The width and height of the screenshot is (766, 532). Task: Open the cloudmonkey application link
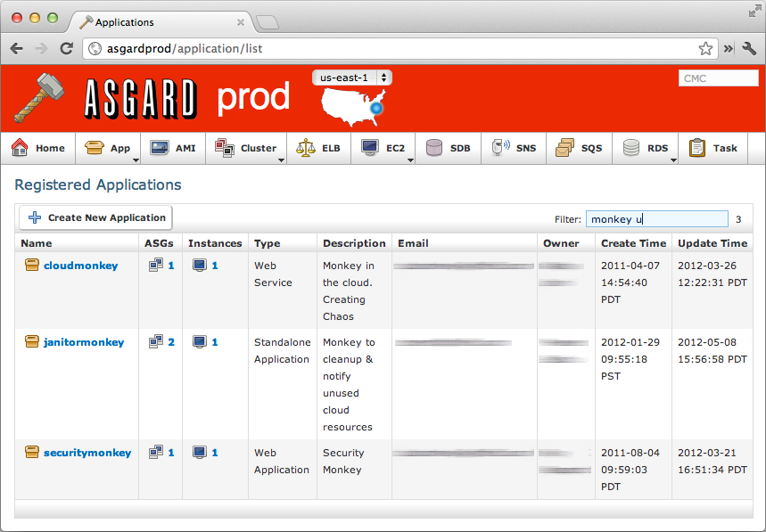tap(80, 266)
